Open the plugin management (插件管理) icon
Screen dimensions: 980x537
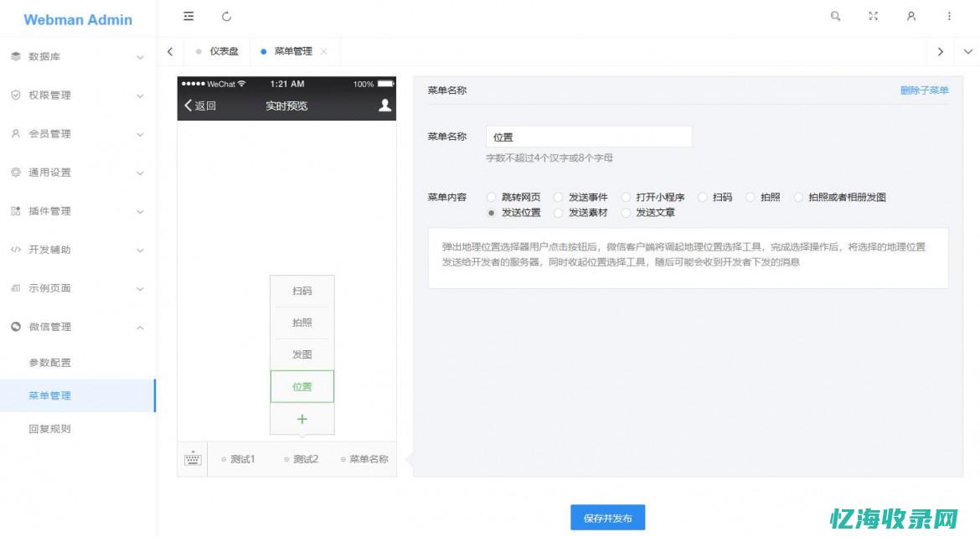tap(14, 211)
